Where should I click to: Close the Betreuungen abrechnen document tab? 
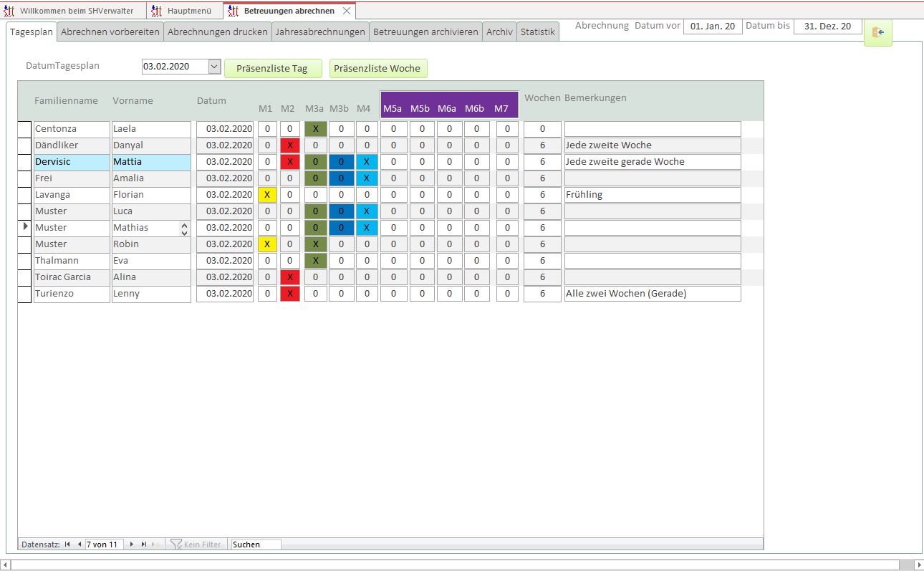point(347,11)
